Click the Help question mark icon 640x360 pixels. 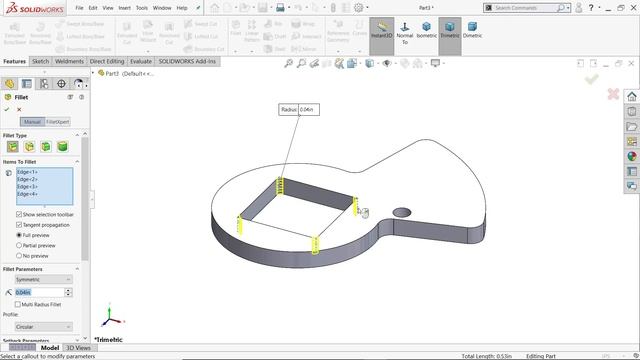pos(591,7)
